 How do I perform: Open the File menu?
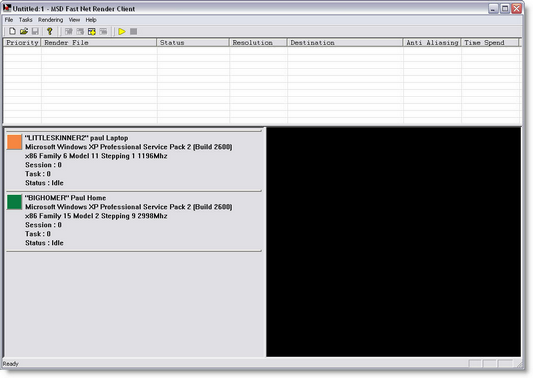9,20
